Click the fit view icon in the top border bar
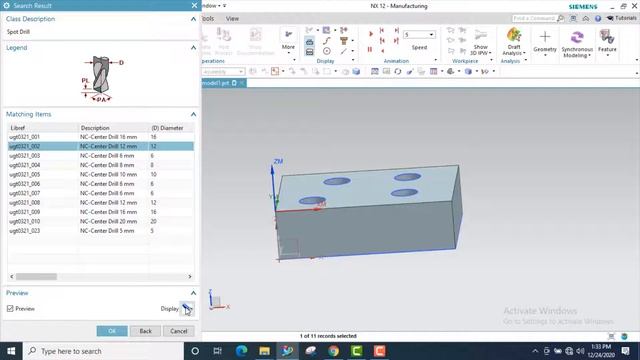The width and height of the screenshot is (640, 360). pyautogui.click(x=375, y=71)
